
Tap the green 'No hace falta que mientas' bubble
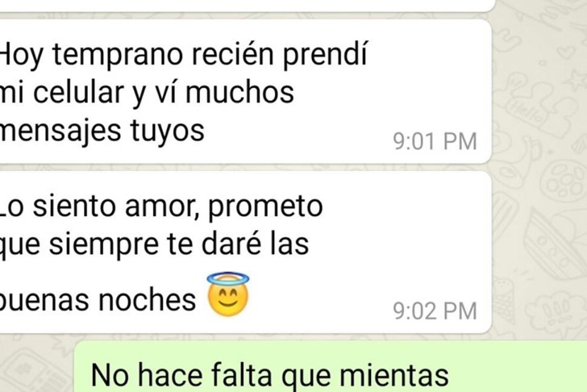[331, 367]
